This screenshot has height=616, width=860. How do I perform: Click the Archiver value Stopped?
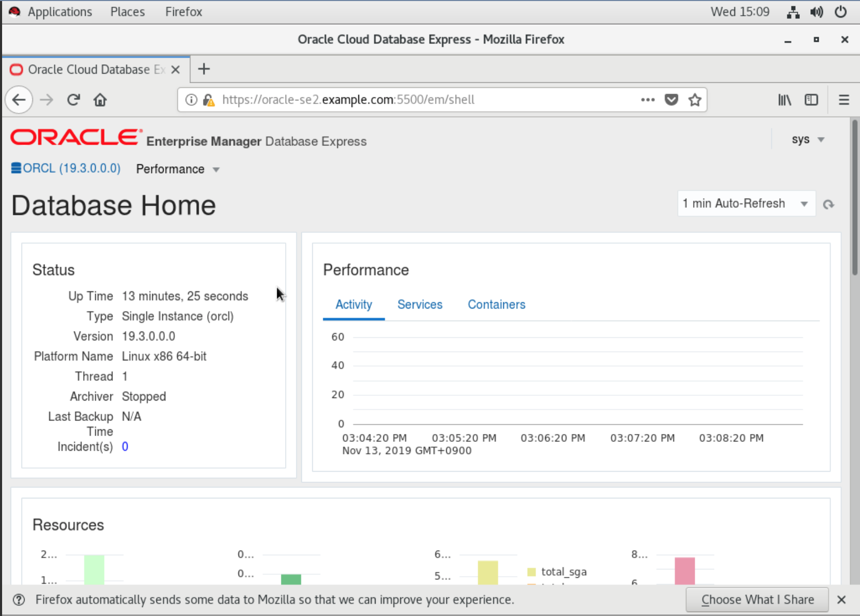[144, 396]
